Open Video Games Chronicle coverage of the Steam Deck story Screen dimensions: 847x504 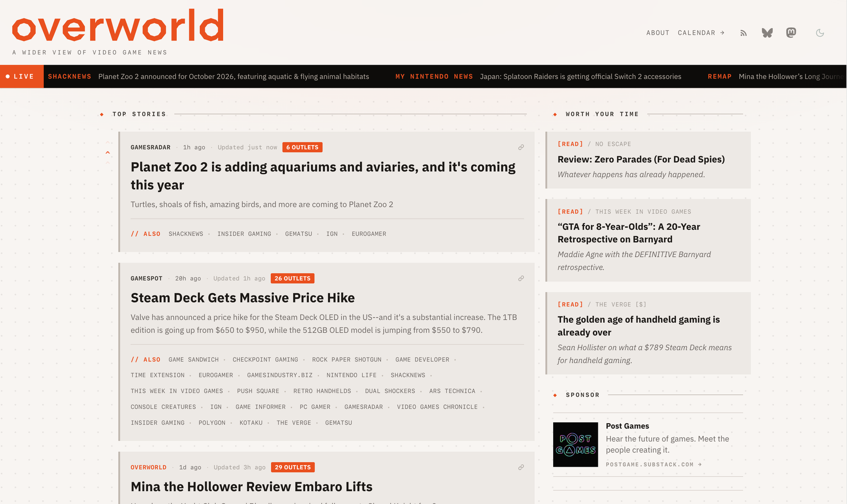(437, 407)
